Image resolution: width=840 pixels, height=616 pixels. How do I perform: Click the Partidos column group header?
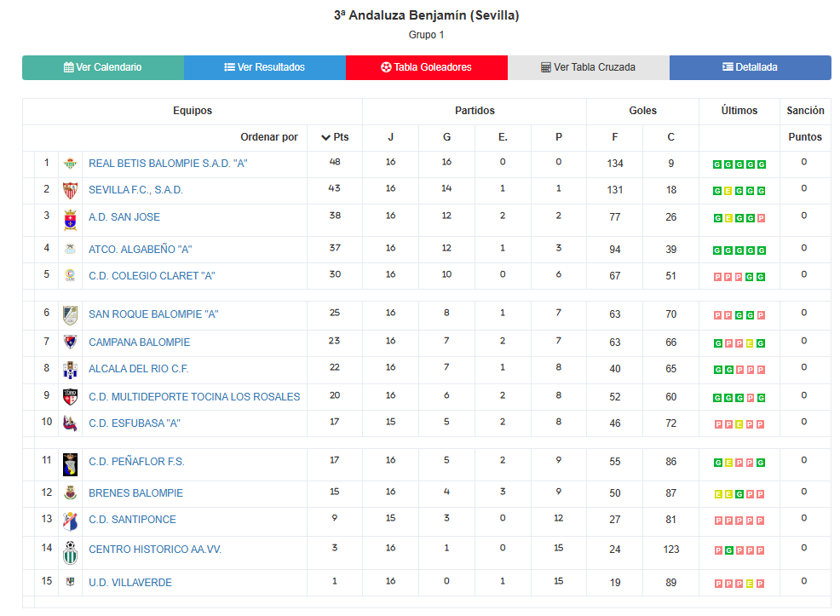pyautogui.click(x=475, y=111)
